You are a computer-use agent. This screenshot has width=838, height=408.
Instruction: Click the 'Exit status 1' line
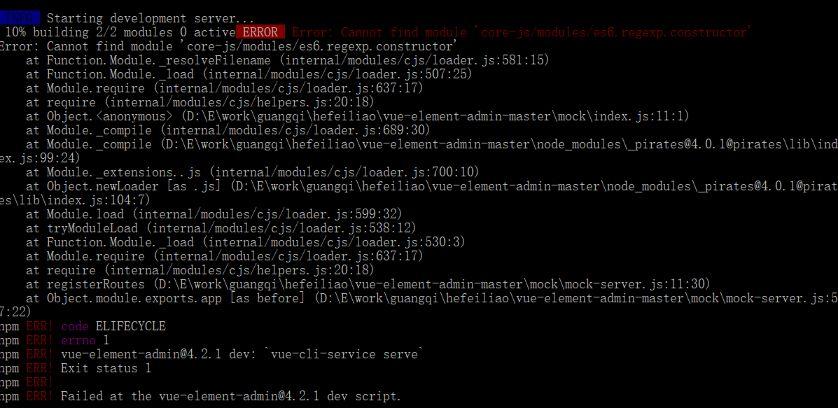click(106, 368)
